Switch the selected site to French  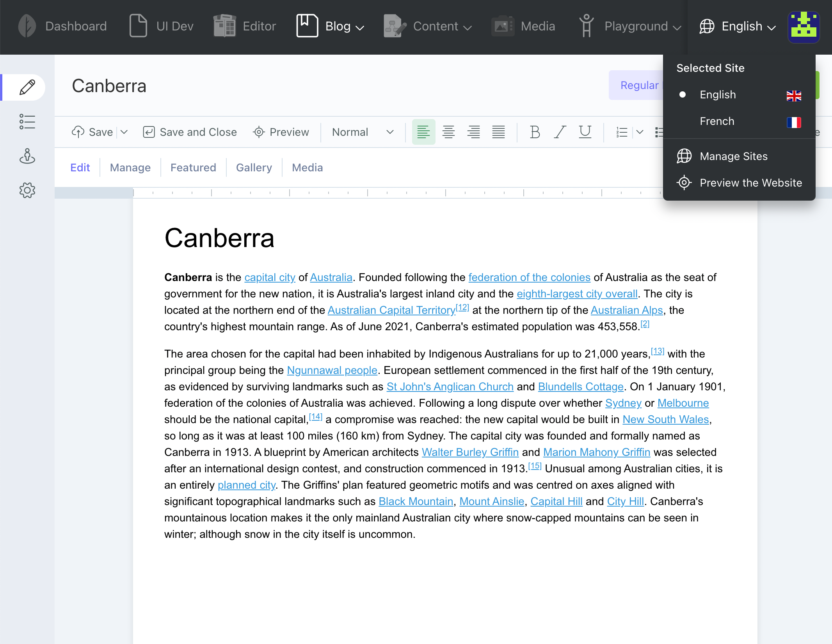tap(717, 121)
